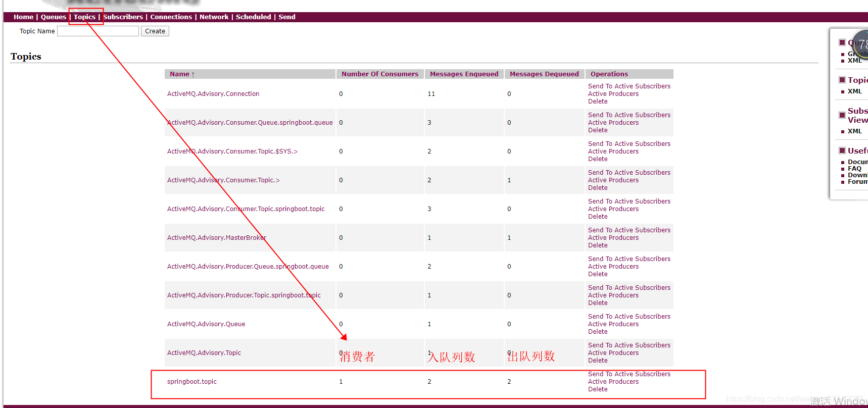
Task: Sort table by Name column
Action: click(x=182, y=74)
